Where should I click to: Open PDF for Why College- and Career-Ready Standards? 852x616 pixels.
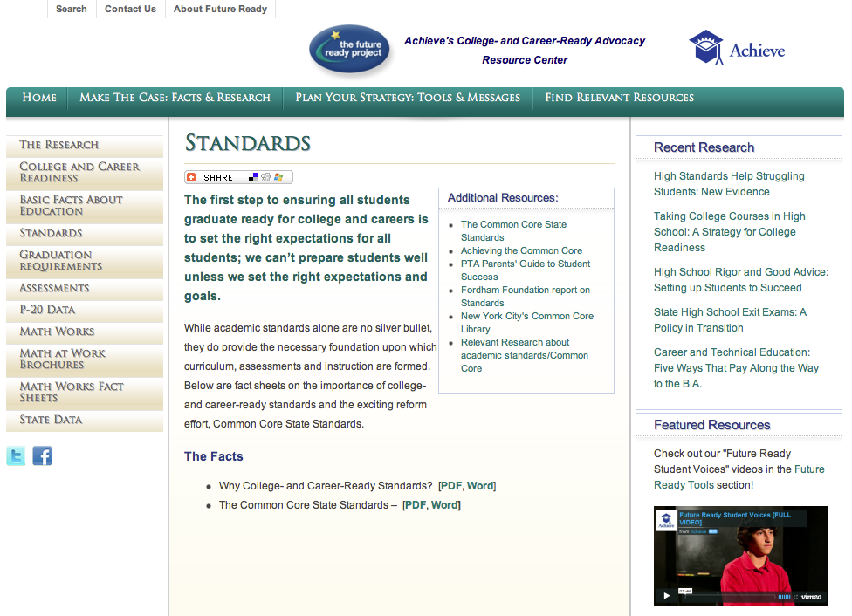(450, 486)
